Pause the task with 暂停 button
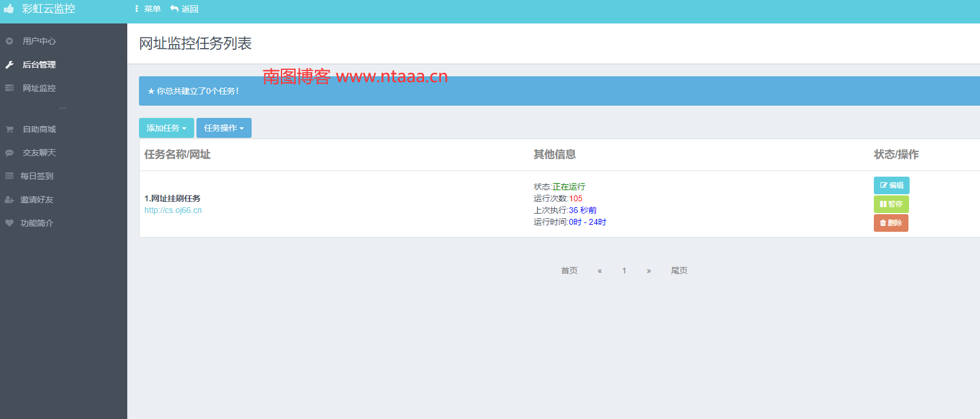 coord(891,204)
